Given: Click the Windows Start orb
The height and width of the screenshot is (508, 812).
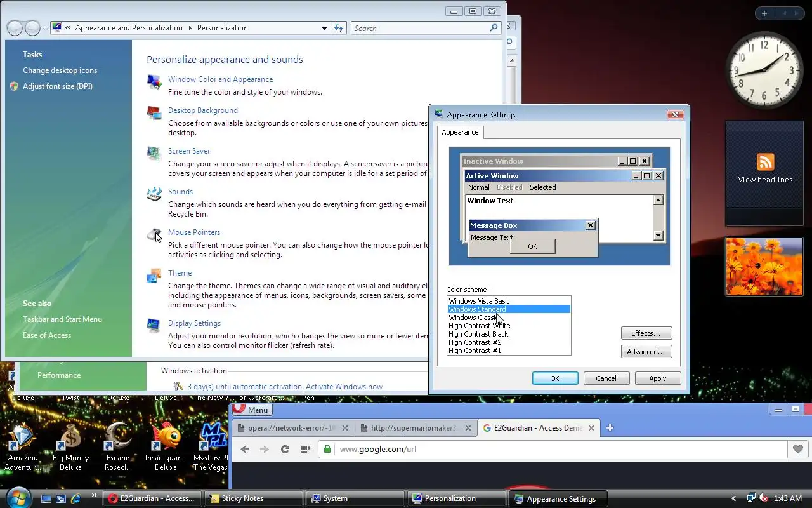Looking at the screenshot, I should pos(17,498).
